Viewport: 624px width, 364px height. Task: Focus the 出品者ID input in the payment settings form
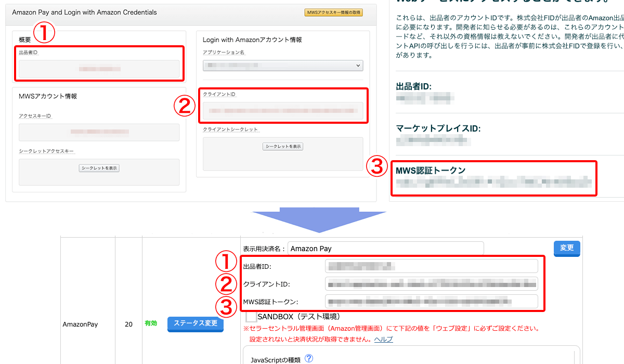click(x=431, y=266)
